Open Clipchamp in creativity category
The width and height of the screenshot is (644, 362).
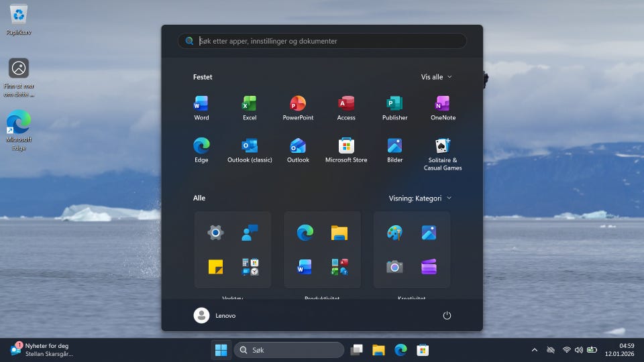coord(429,267)
